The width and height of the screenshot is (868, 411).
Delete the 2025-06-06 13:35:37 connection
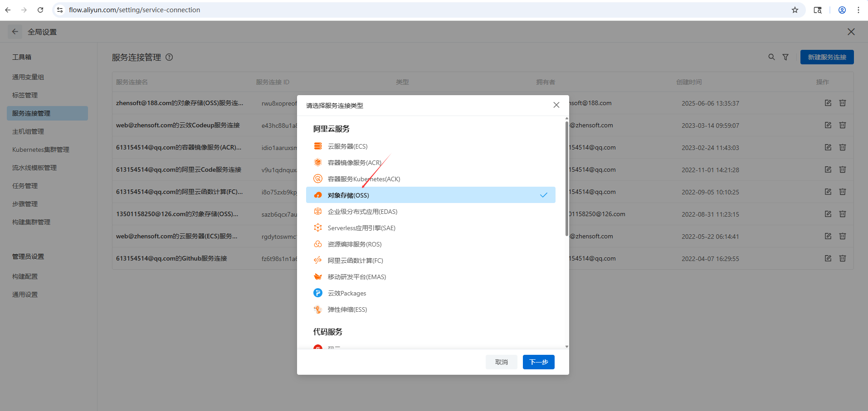(843, 103)
